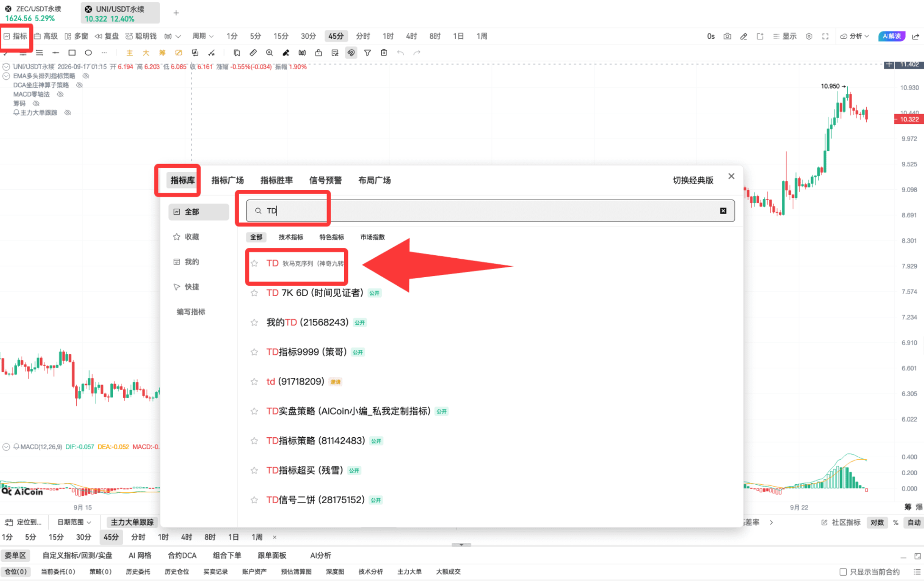Click the redo arrow in drawing toolbar

pyautogui.click(x=417, y=53)
